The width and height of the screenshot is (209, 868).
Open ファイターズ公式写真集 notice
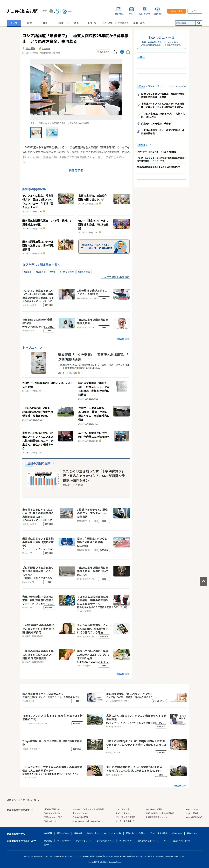156,152
